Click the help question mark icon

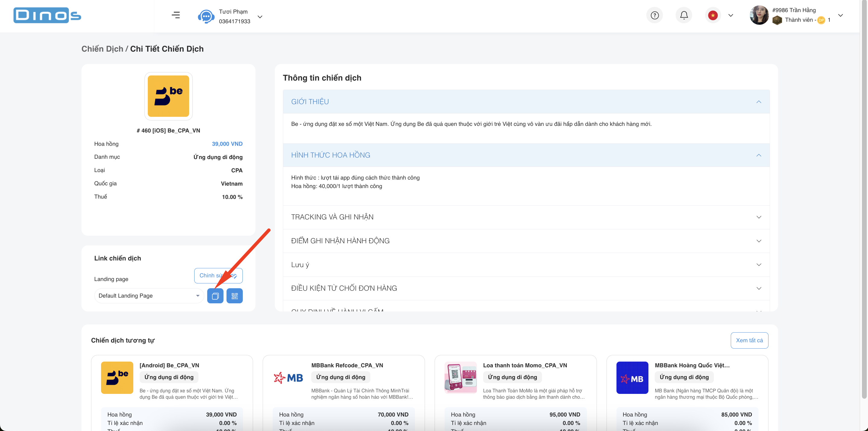(655, 15)
